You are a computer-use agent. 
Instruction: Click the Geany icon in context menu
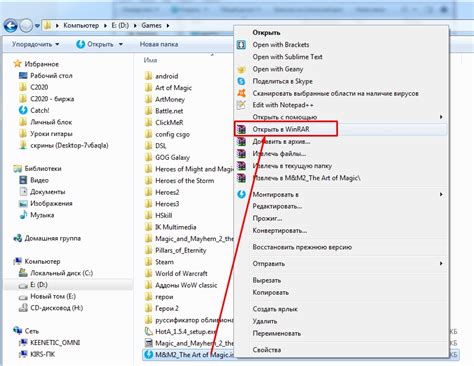(241, 69)
